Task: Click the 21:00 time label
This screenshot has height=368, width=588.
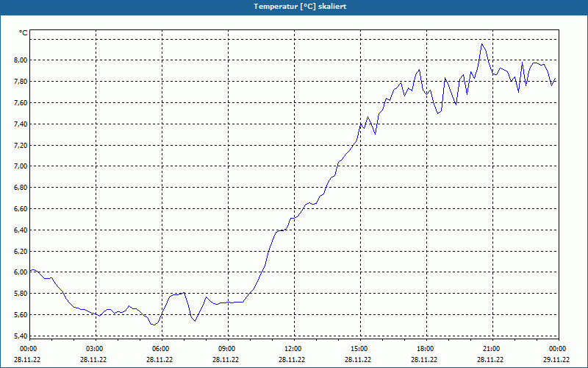Action: click(492, 349)
